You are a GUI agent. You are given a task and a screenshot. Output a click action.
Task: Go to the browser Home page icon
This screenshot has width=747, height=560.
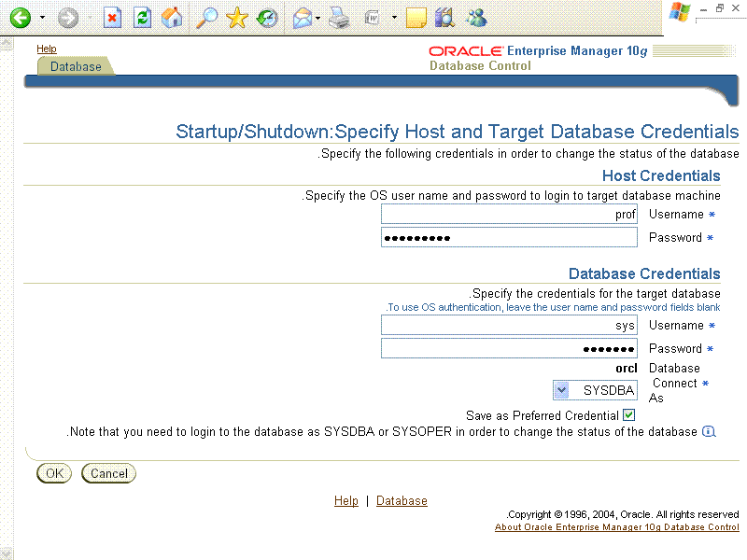(x=172, y=18)
